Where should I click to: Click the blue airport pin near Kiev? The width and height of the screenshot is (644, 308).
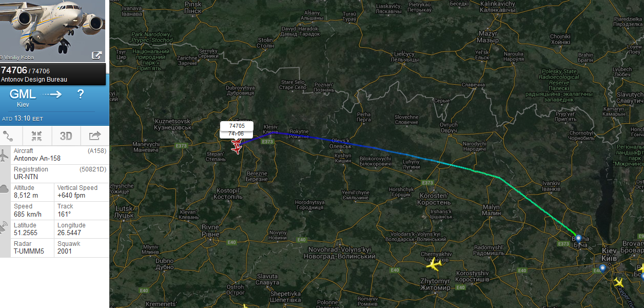tap(602, 268)
